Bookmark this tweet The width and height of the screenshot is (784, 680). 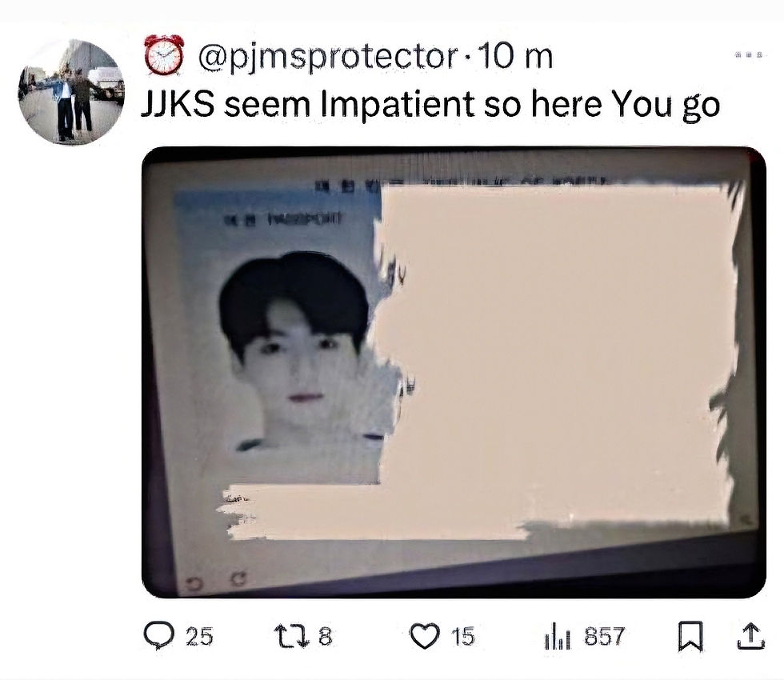tap(690, 637)
